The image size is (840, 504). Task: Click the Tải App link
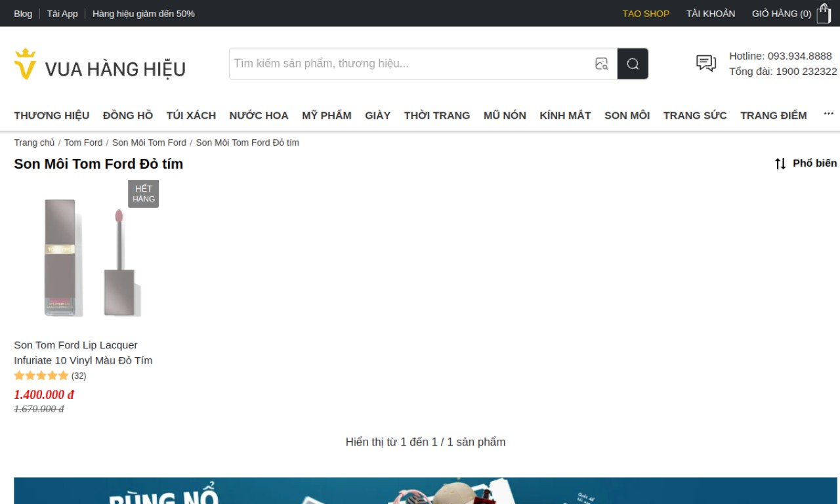(62, 14)
